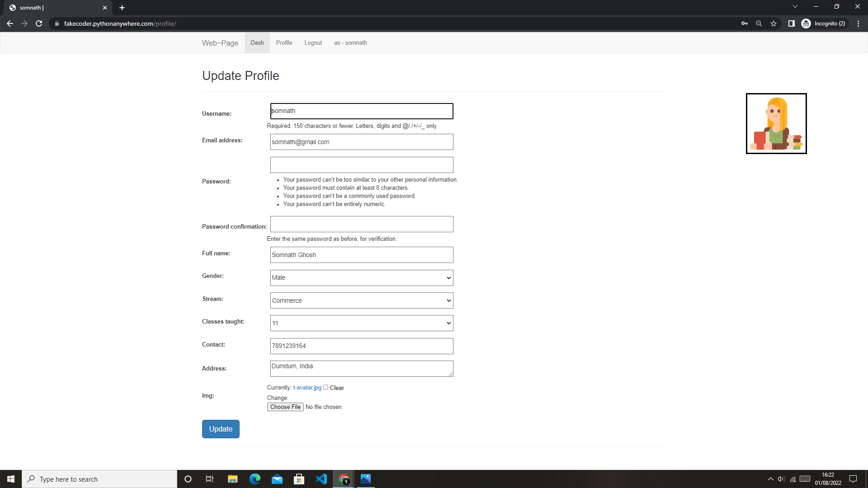
Task: Launch VS Code from the taskbar
Action: 321,479
